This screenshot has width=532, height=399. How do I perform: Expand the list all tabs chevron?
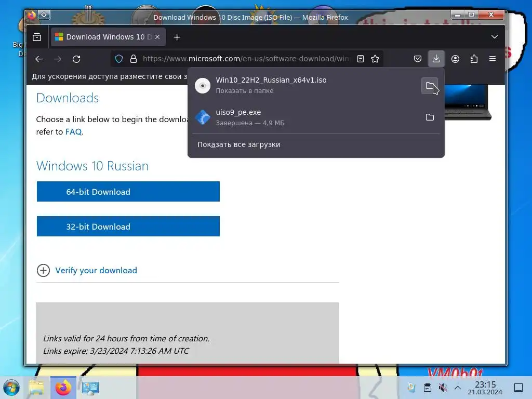[x=495, y=37]
